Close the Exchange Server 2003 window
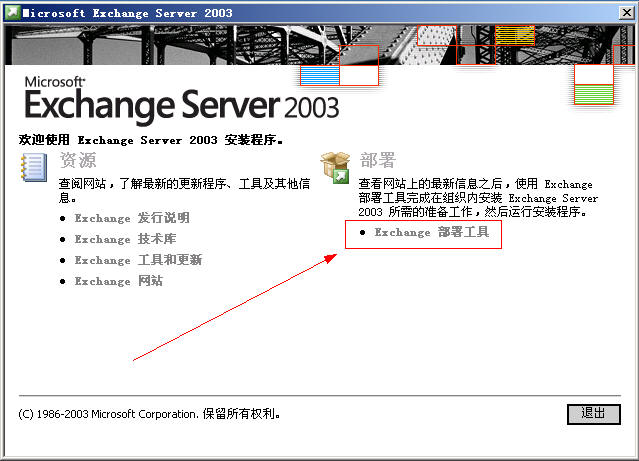This screenshot has height=461, width=639. click(x=627, y=13)
